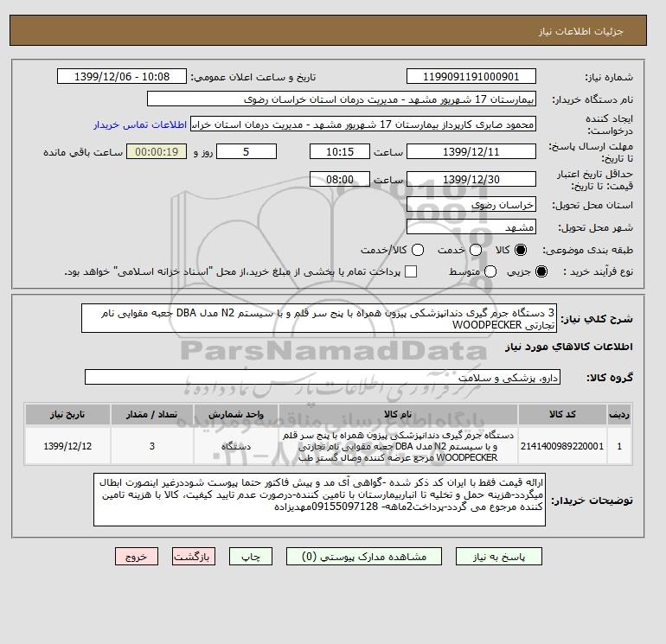
Task: Click the need date cell 1399/12/12
Action: (x=67, y=446)
